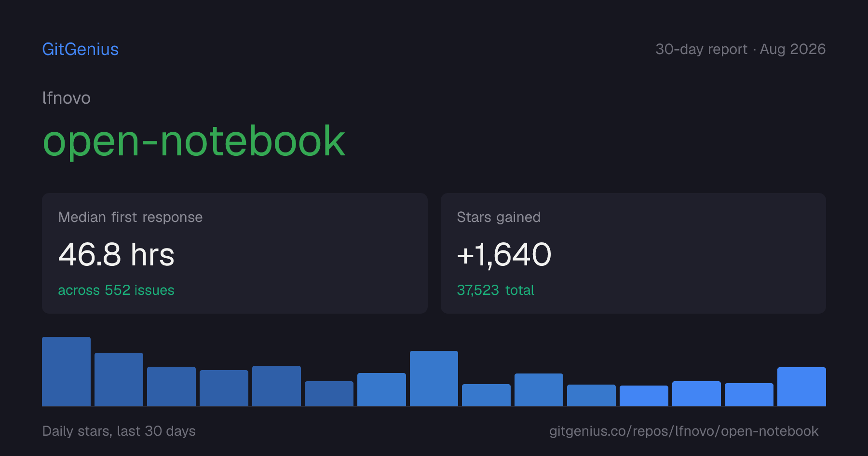This screenshot has width=868, height=456.
Task: Open gitgenius.co/repos/lfnovo/open-notebook URL
Action: pyautogui.click(x=684, y=431)
